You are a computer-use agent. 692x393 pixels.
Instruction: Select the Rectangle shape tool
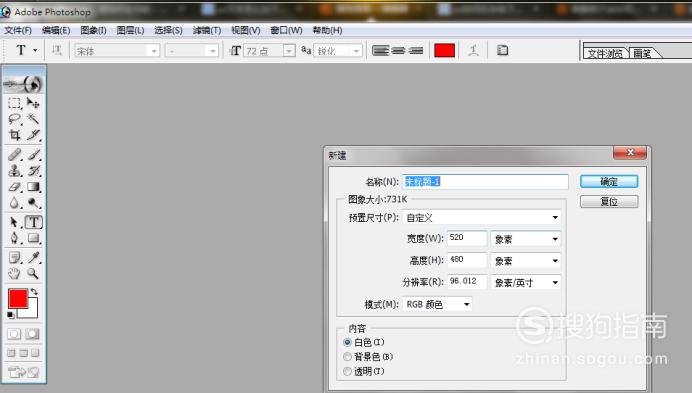[x=34, y=238]
